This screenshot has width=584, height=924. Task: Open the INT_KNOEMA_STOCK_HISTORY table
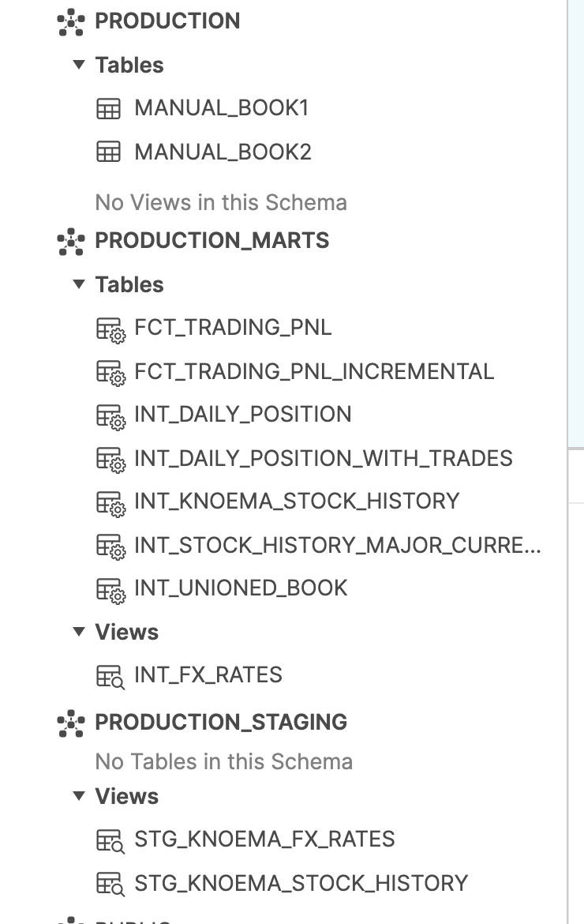(297, 501)
